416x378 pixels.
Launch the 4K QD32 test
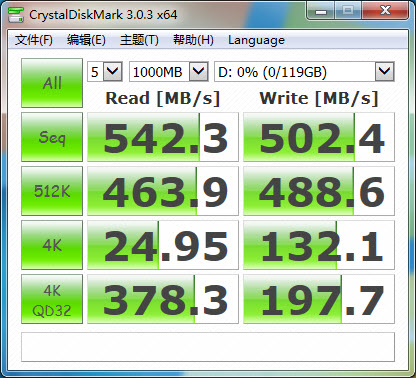(52, 299)
